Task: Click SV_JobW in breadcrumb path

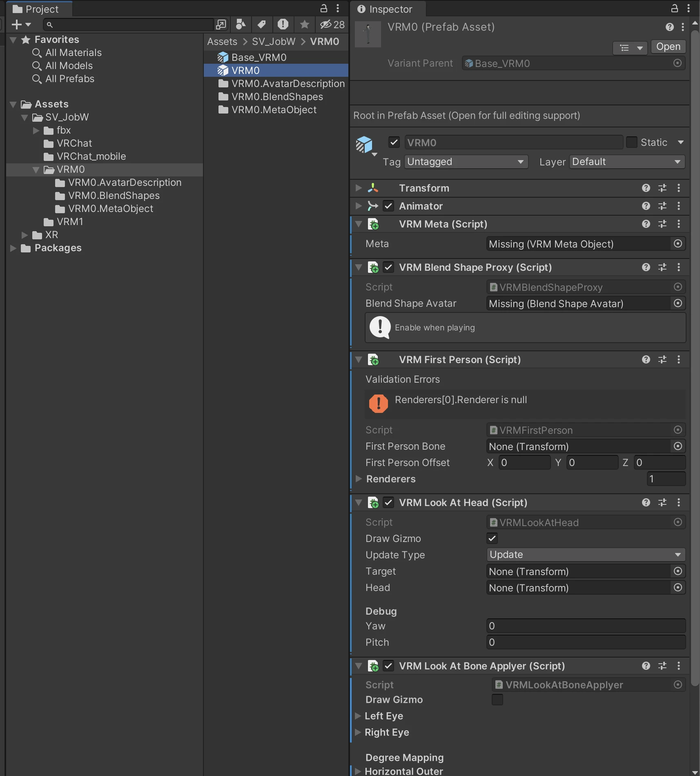Action: pyautogui.click(x=274, y=42)
